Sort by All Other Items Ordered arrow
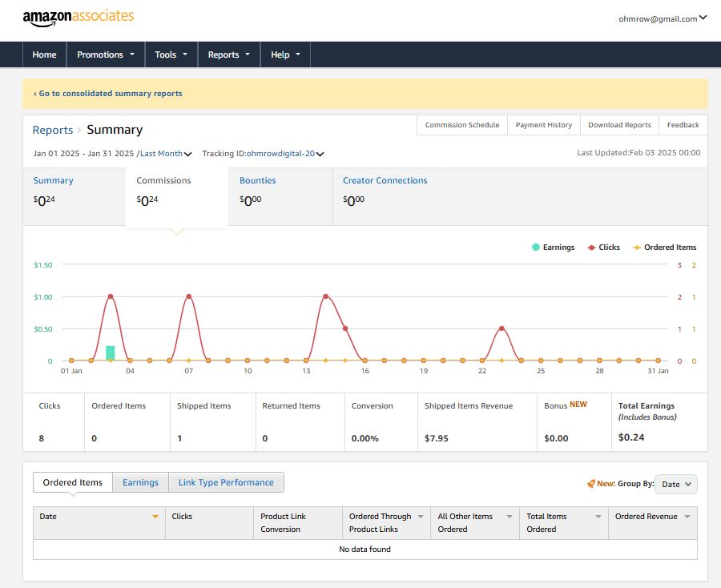 point(510,517)
